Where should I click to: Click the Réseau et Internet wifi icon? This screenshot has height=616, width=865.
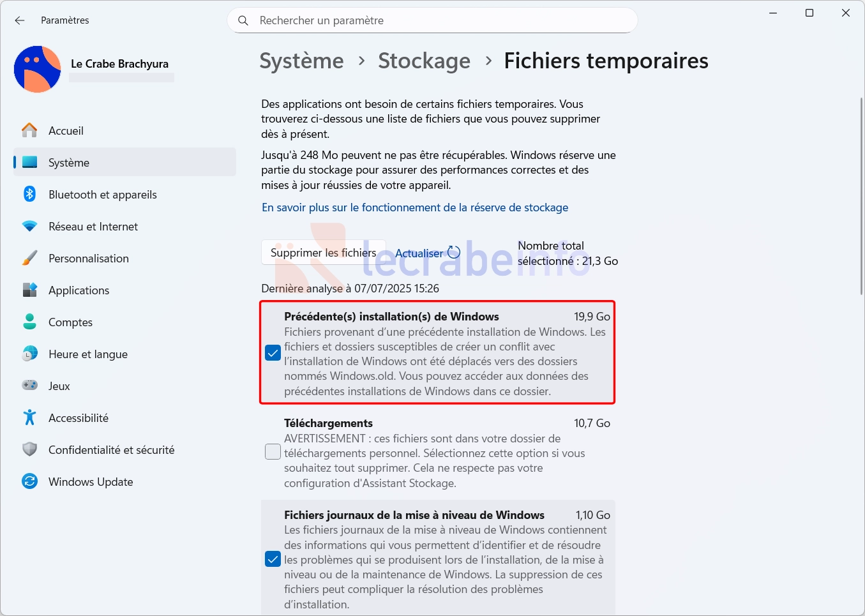[30, 226]
